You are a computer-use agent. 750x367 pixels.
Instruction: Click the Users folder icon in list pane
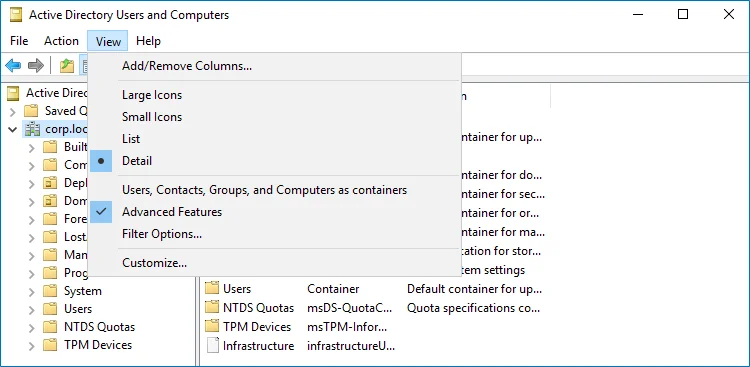(x=212, y=289)
